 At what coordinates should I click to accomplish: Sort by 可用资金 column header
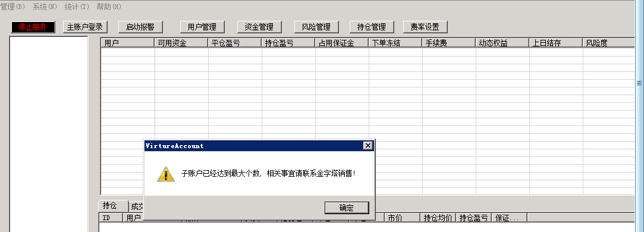pos(181,43)
